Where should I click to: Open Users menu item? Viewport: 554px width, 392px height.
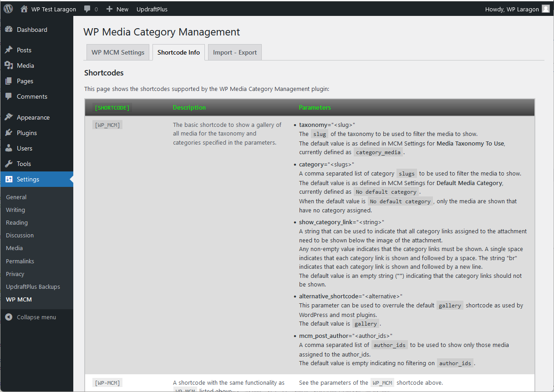pyautogui.click(x=36, y=148)
